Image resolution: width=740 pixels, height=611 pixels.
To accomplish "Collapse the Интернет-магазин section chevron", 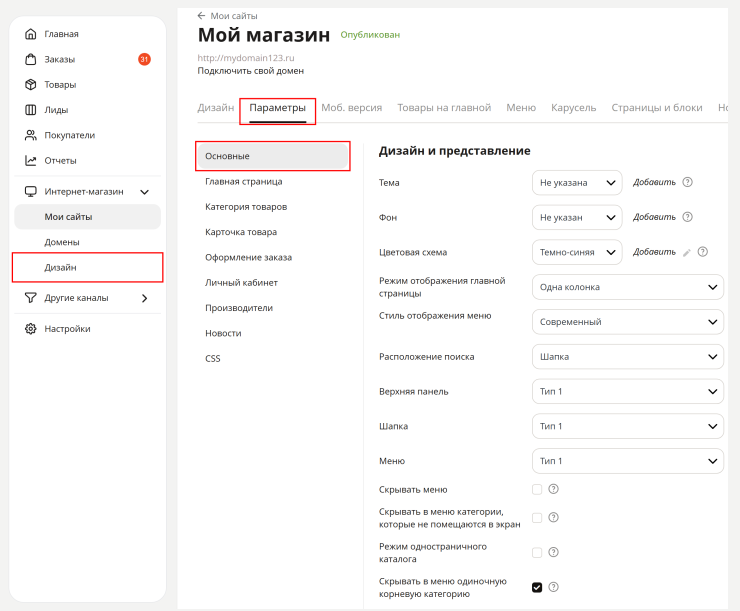I will click(x=145, y=192).
